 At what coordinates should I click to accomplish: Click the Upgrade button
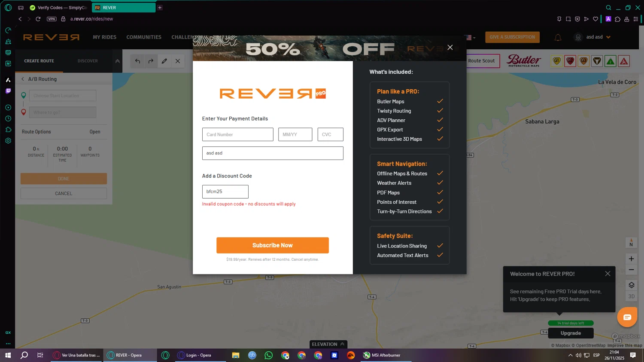click(571, 333)
